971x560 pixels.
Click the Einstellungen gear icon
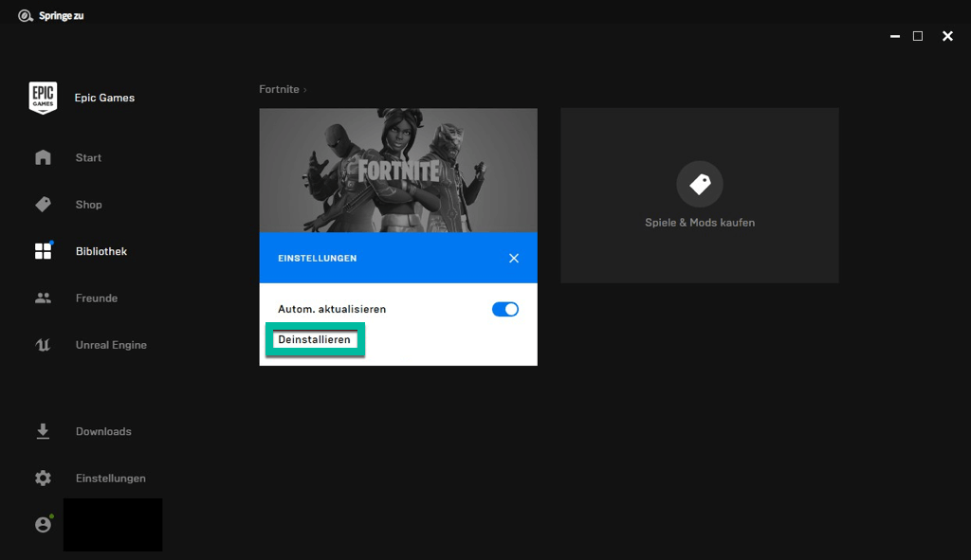point(43,478)
